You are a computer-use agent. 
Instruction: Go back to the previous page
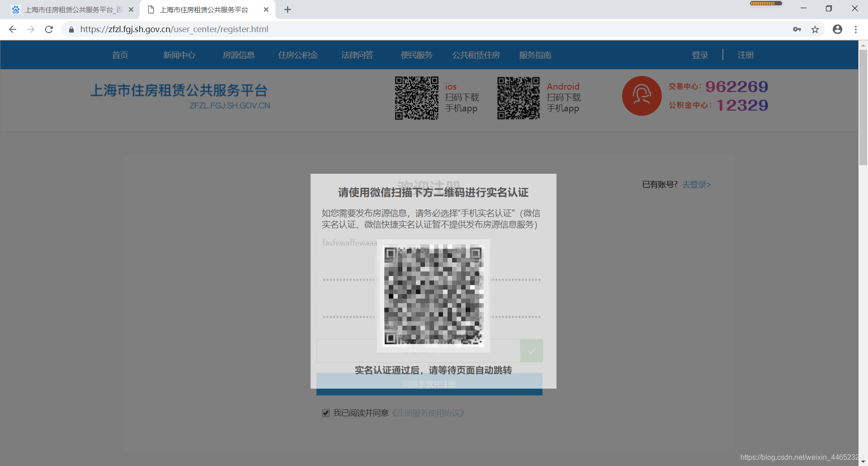click(x=13, y=29)
